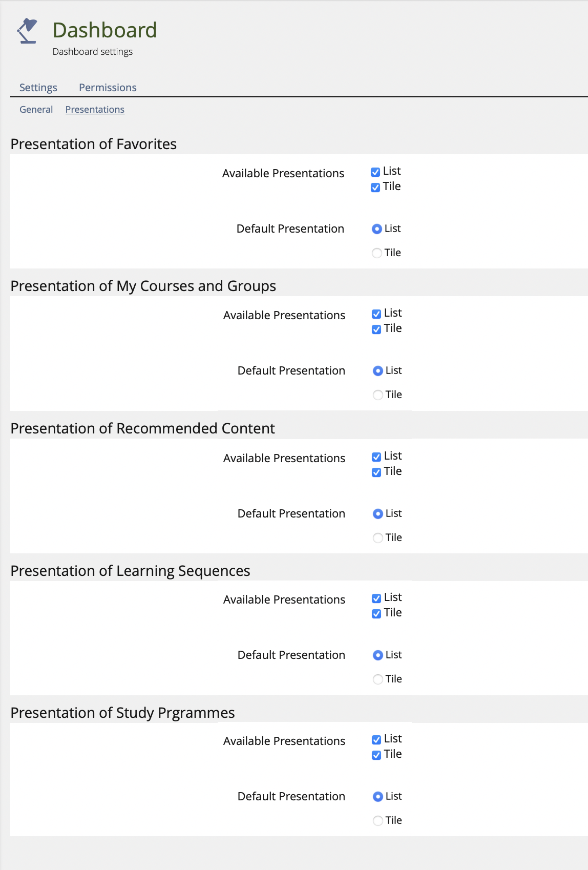Select Tile default for Learning Sequences
This screenshot has height=870, width=588.
378,679
